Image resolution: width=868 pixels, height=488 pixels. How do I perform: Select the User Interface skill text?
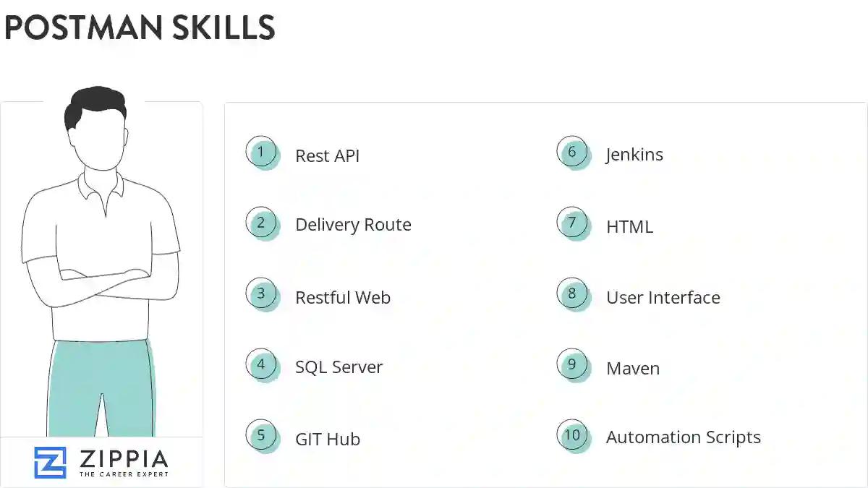[663, 297]
